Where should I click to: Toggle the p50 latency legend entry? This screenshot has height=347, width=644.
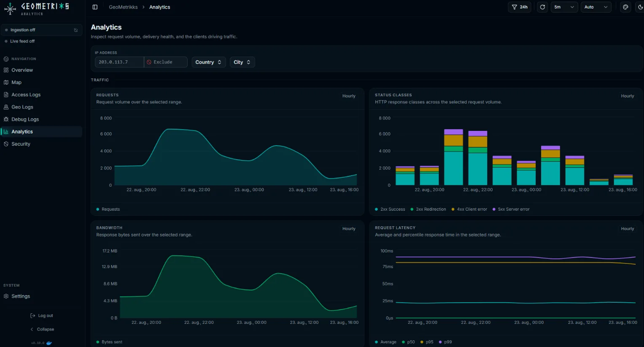(408, 342)
